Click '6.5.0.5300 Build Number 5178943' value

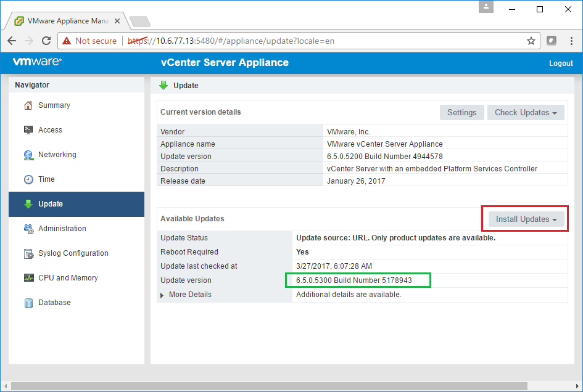coord(354,280)
